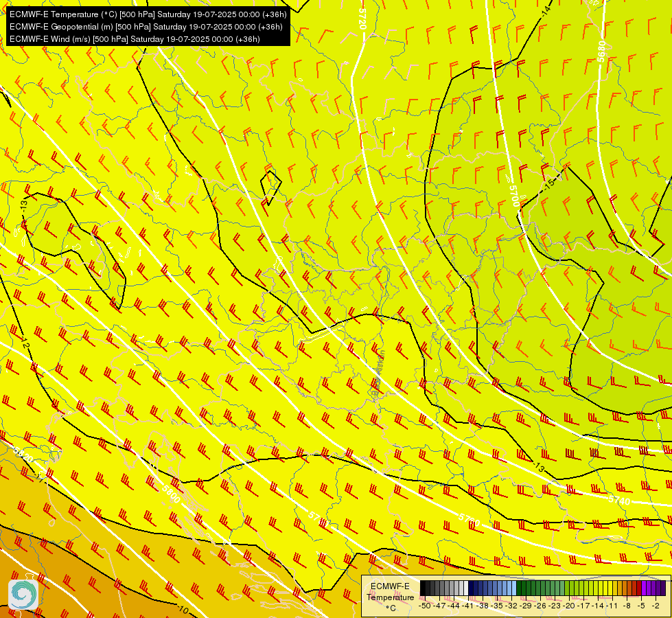Viewport: 672px width, 618px height.
Task: Click the -41 value in the legend
Action: (468, 606)
